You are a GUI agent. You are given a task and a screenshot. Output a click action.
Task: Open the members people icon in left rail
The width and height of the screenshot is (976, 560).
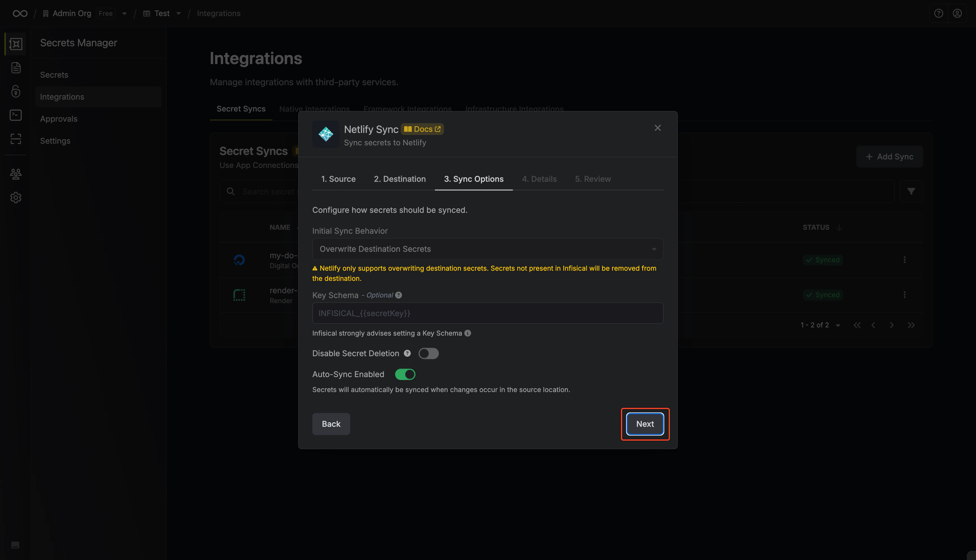(16, 174)
